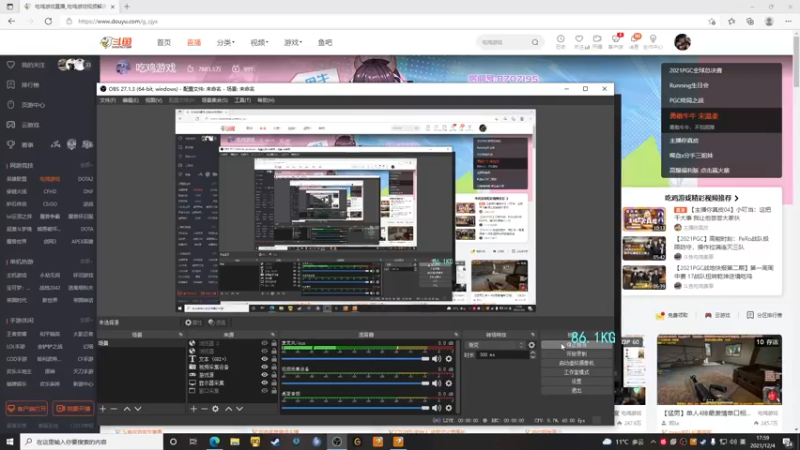Open File Explorer from the taskbar
Viewport: 800px width, 450px height.
coord(235,441)
